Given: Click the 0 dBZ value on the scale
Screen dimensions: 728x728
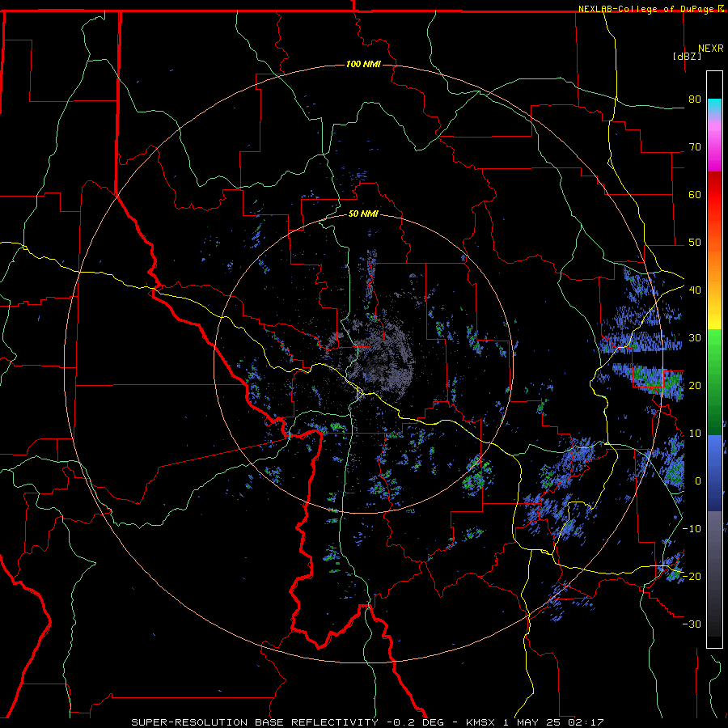Looking at the screenshot, I should (x=697, y=481).
